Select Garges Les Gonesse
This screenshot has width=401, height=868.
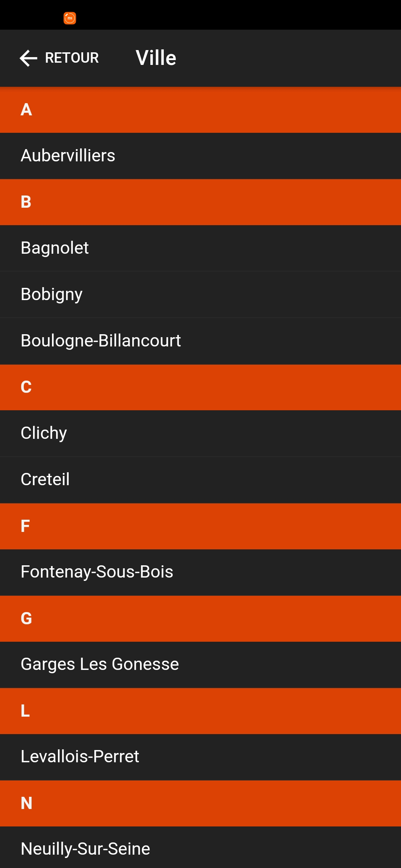200,665
